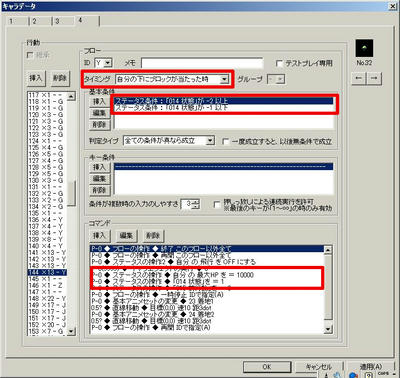This screenshot has width=400, height=378.
Task: Select flow row 144 ×13 - Y
Action: coord(47,272)
